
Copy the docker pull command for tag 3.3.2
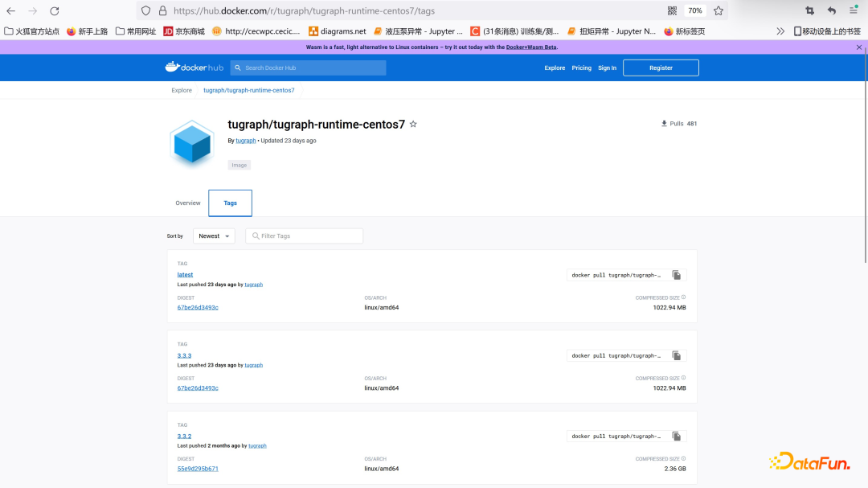[x=676, y=435]
